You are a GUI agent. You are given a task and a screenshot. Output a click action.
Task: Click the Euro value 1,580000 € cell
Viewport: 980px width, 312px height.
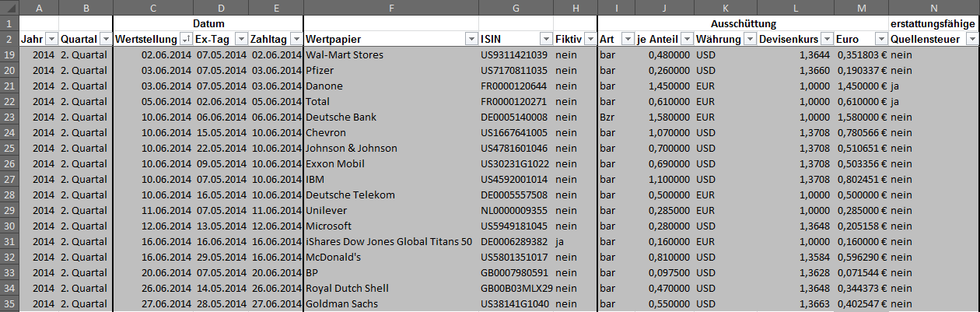click(x=862, y=117)
